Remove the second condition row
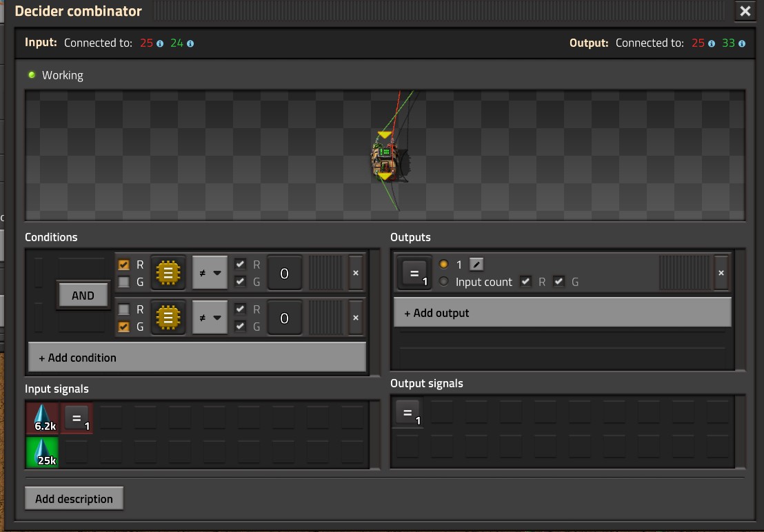Screen dimensions: 764x532 pyautogui.click(x=356, y=318)
